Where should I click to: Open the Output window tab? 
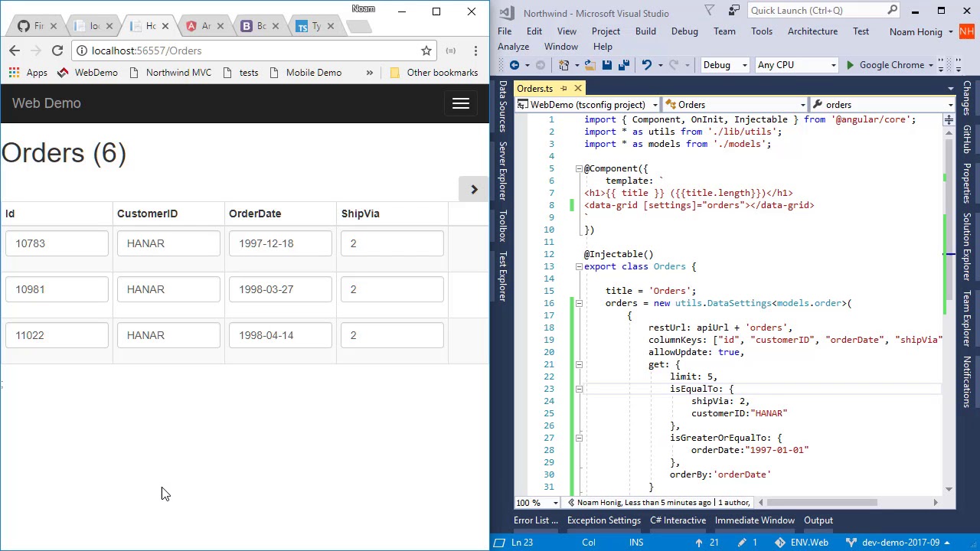[x=818, y=520]
